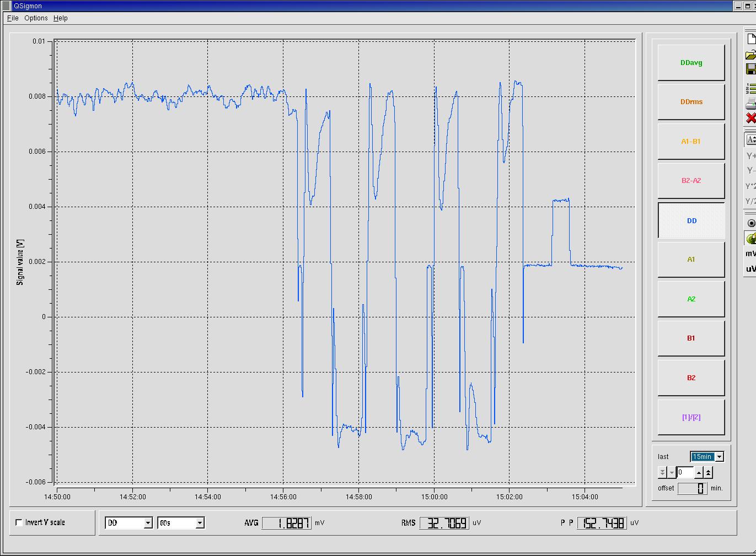The width and height of the screenshot is (756, 556).
Task: Open the Options menu
Action: [36, 18]
